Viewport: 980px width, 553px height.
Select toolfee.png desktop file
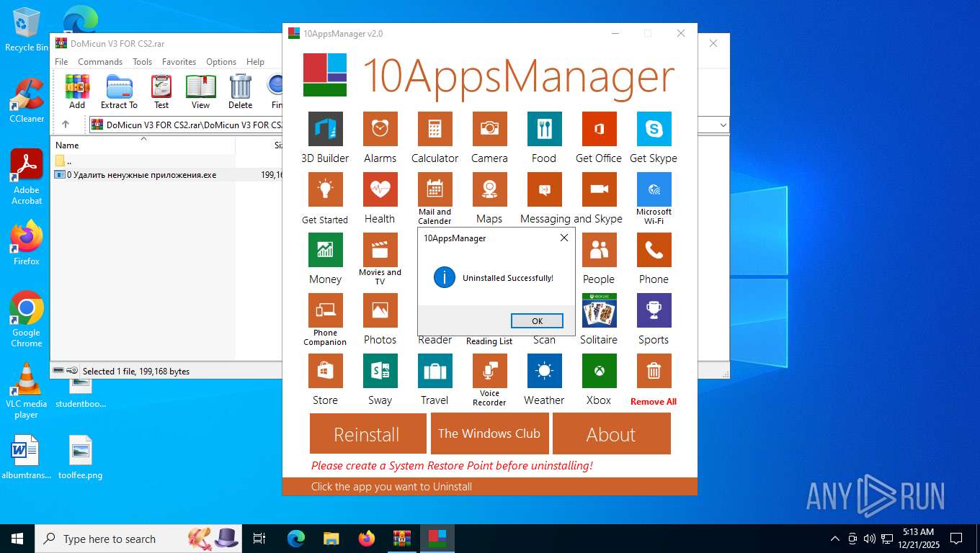tap(81, 458)
